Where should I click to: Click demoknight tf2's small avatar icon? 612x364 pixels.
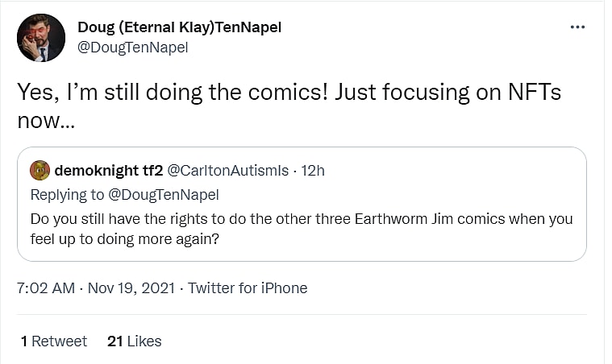(40, 171)
